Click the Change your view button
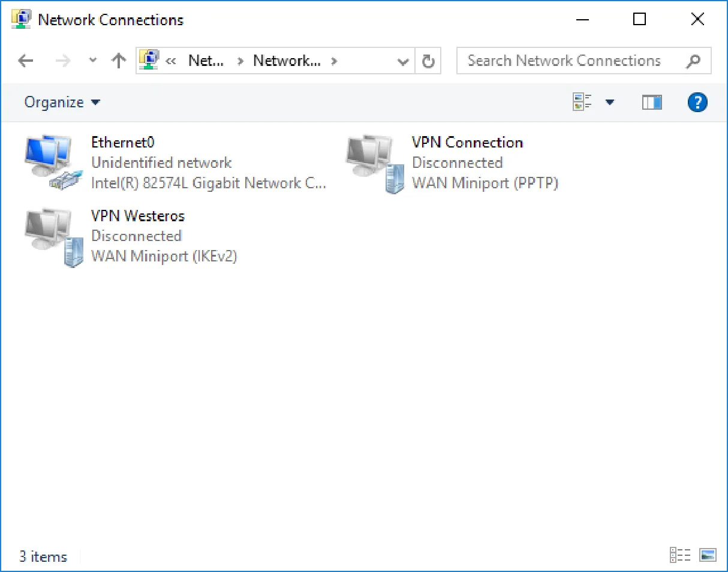728x572 pixels. [x=582, y=103]
